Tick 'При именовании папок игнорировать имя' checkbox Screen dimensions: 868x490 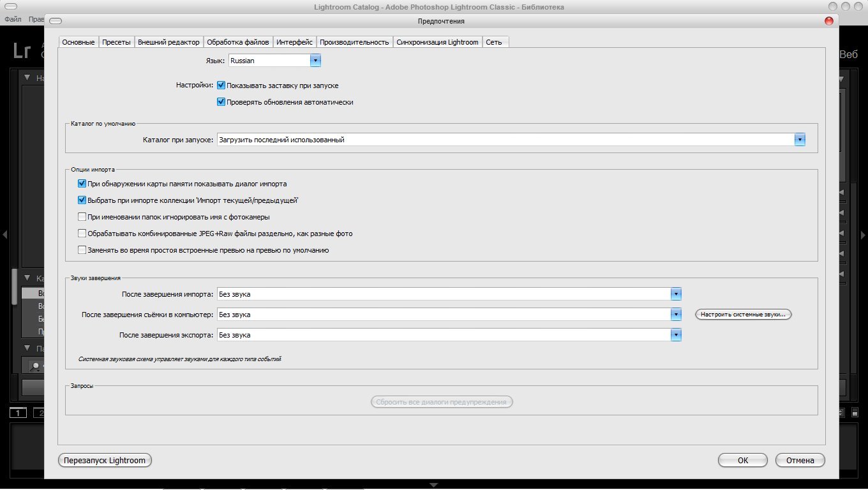(82, 217)
